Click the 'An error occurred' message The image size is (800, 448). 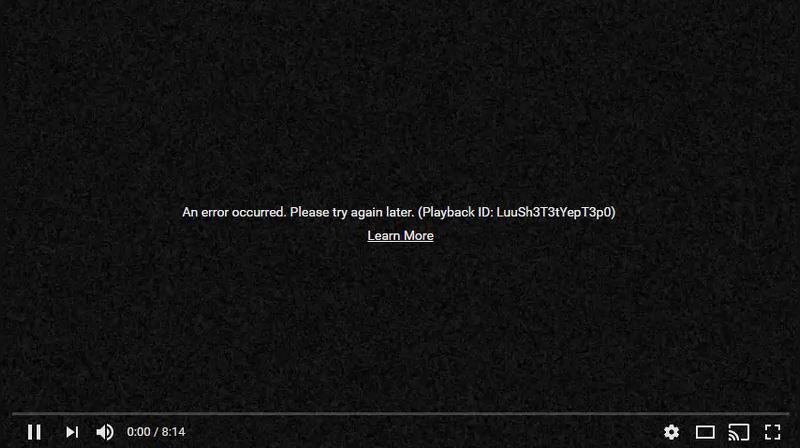[x=234, y=212]
